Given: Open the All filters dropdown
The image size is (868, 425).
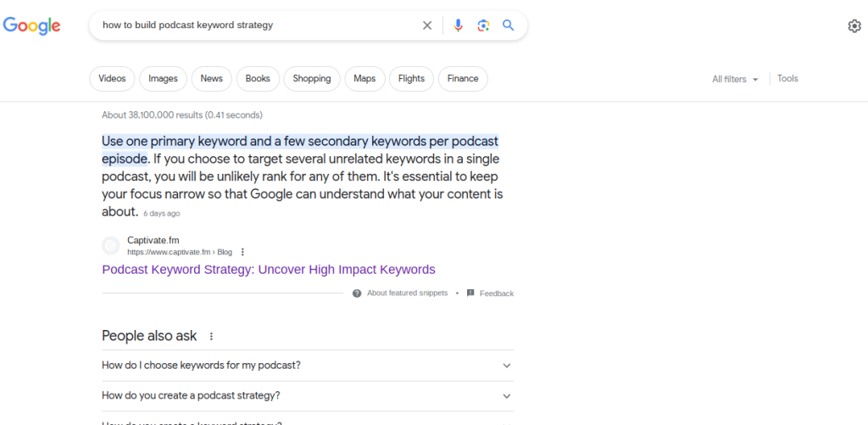Looking at the screenshot, I should point(735,79).
